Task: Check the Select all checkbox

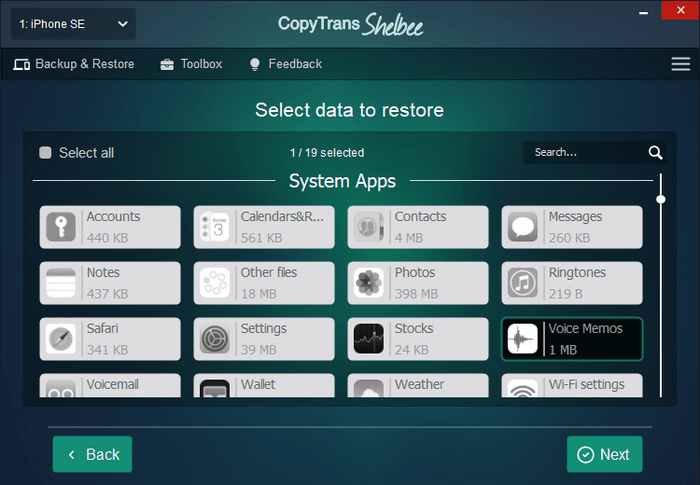Action: [45, 153]
